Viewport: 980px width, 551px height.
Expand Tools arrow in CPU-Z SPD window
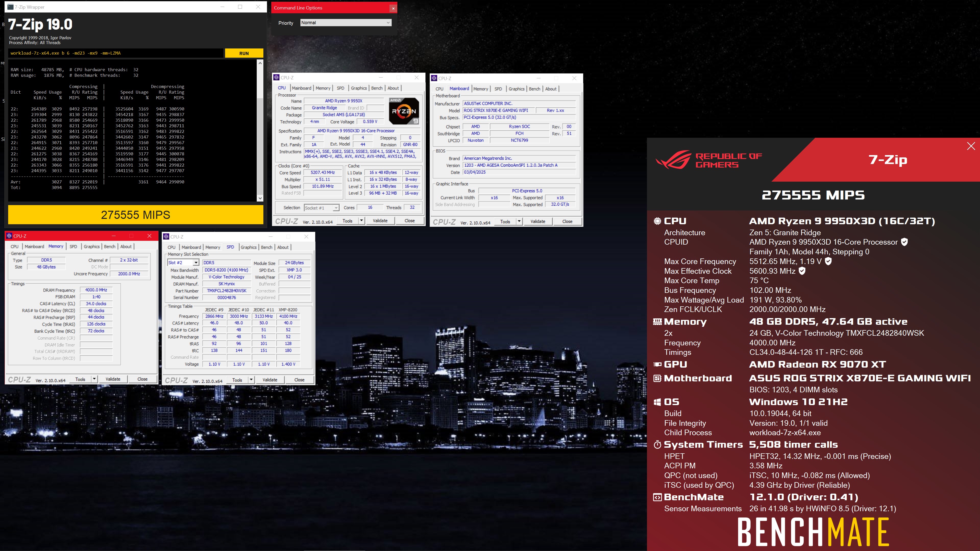pyautogui.click(x=251, y=380)
